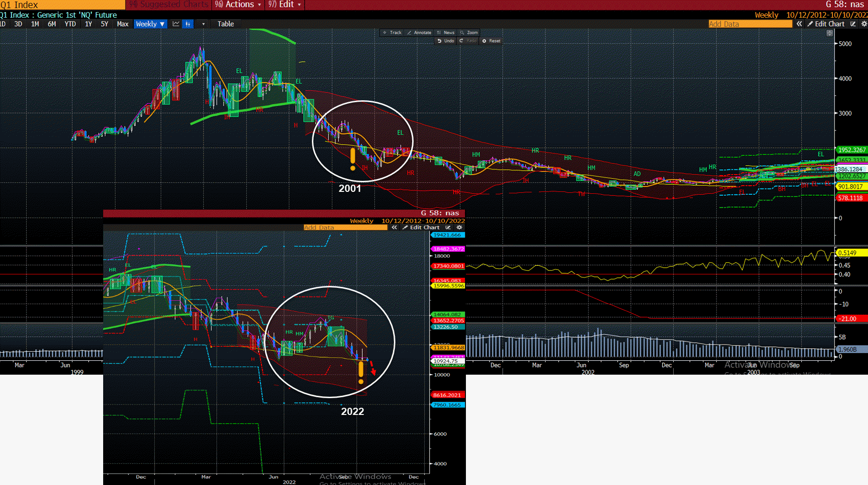868x485 pixels.
Task: Select the candlestick chart type icon
Action: pyautogui.click(x=188, y=24)
